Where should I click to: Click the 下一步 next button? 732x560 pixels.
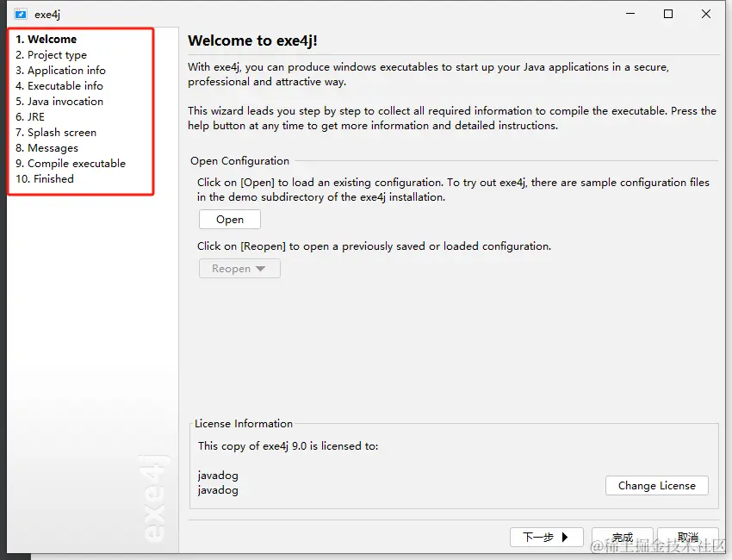pos(547,537)
